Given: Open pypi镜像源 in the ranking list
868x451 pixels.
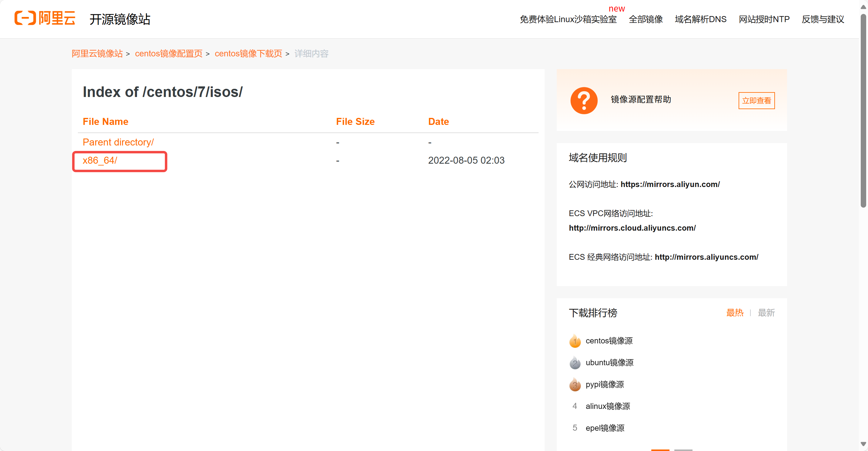Looking at the screenshot, I should tap(605, 385).
